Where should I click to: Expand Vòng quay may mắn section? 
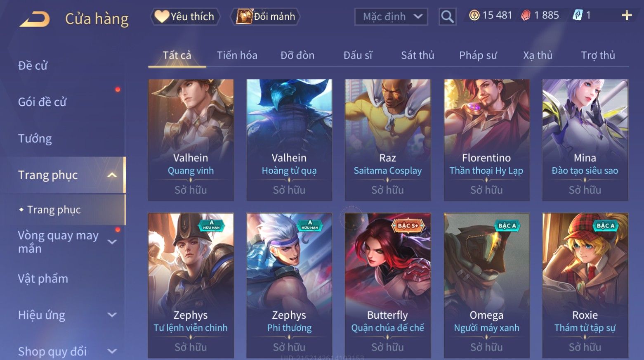point(112,242)
